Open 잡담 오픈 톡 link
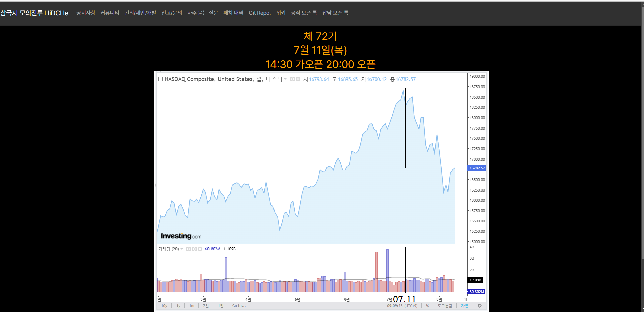Image resolution: width=644 pixels, height=312 pixels. click(x=335, y=13)
